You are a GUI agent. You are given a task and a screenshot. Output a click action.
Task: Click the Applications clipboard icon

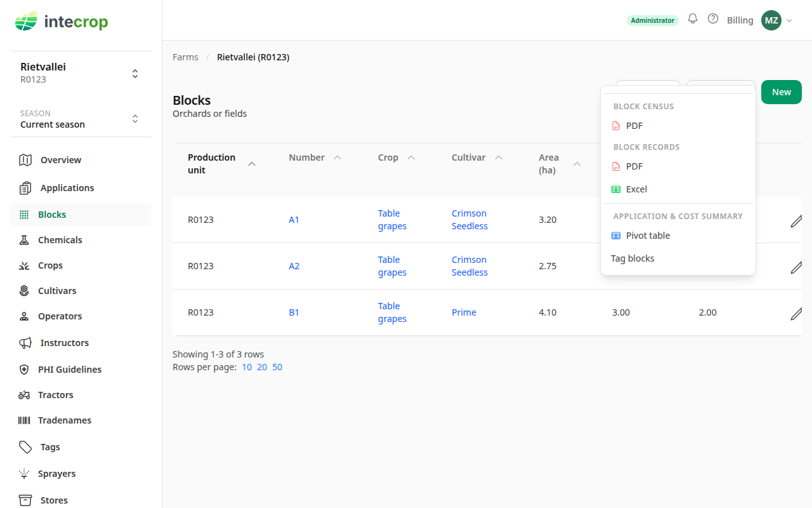coord(25,188)
